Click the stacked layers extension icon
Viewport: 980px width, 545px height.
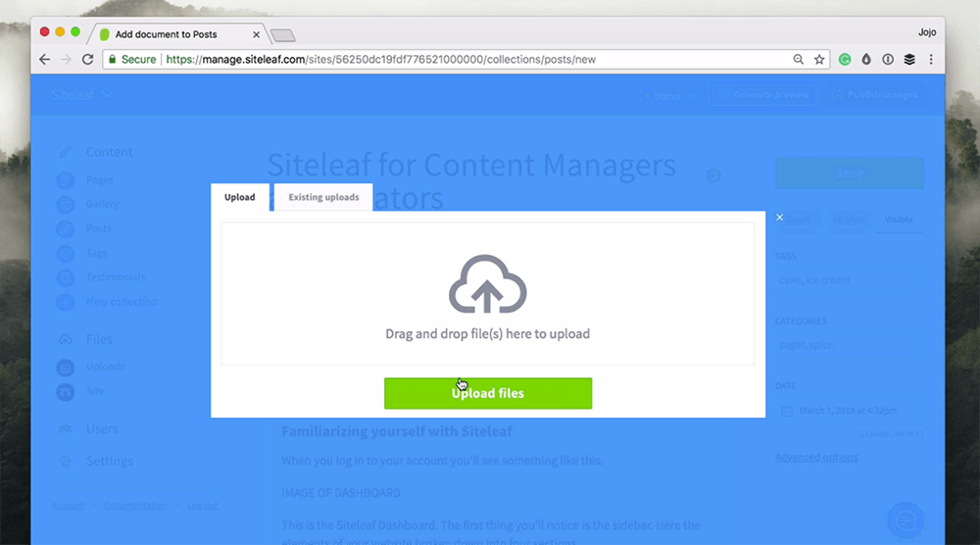tap(909, 60)
